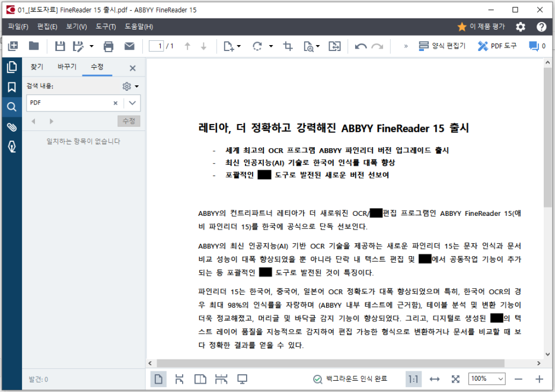Select one-page scrolling view mode

point(179,380)
